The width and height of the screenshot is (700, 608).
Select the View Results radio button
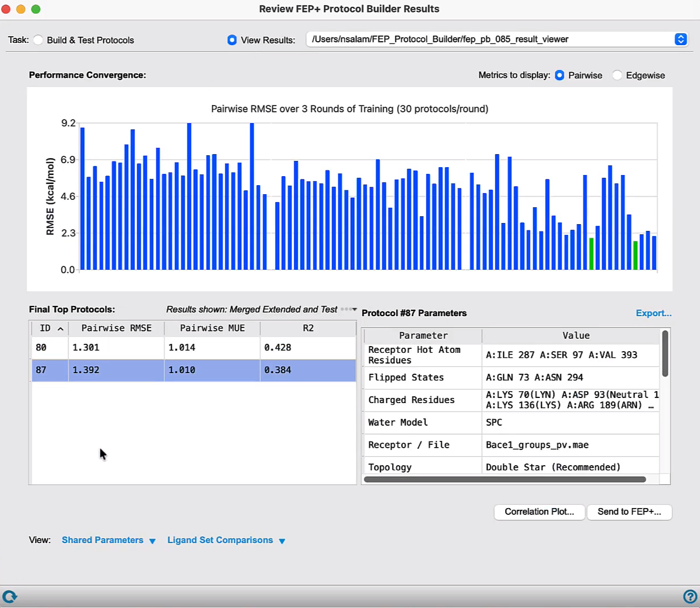(232, 40)
